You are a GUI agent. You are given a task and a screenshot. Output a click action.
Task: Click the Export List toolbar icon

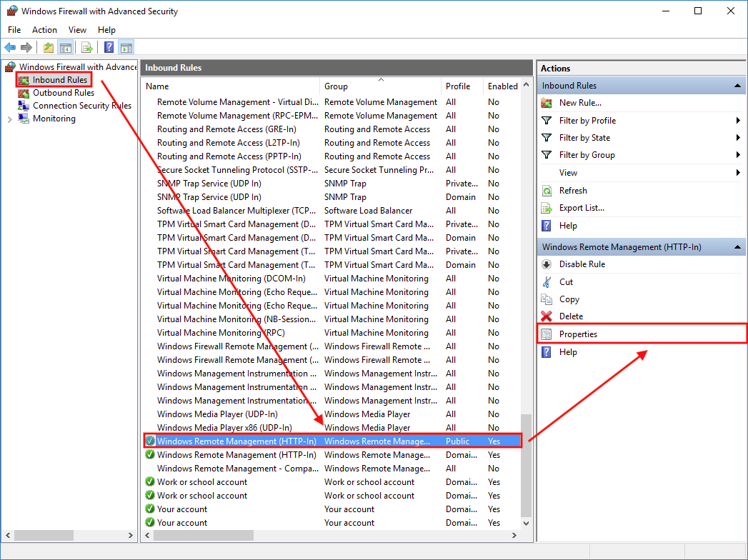tap(87, 47)
